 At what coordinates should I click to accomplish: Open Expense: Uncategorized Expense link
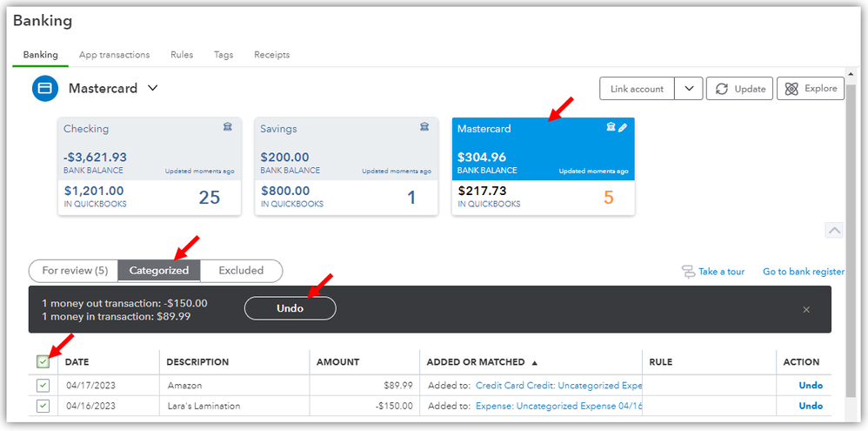tap(558, 406)
